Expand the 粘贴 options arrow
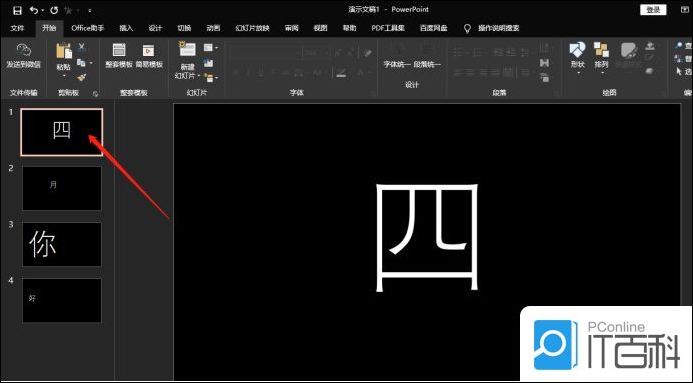 64,76
